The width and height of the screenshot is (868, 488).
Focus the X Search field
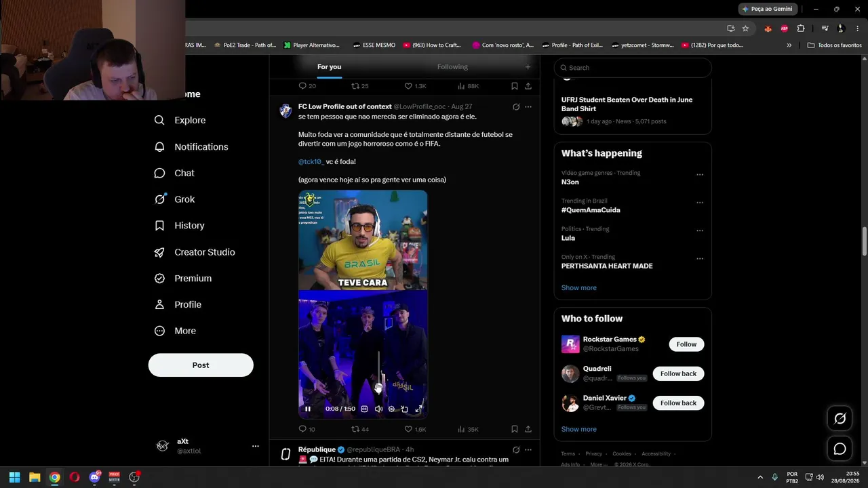pos(633,68)
